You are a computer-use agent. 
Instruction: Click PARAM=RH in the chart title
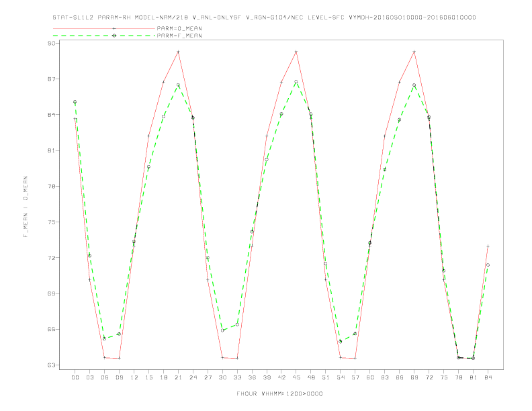click(x=114, y=17)
